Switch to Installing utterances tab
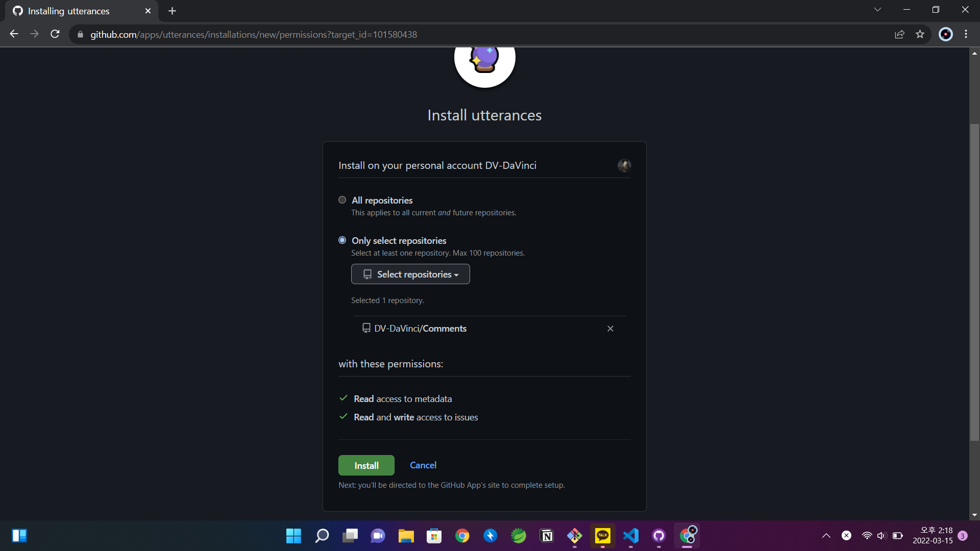This screenshot has height=551, width=980. tap(69, 11)
